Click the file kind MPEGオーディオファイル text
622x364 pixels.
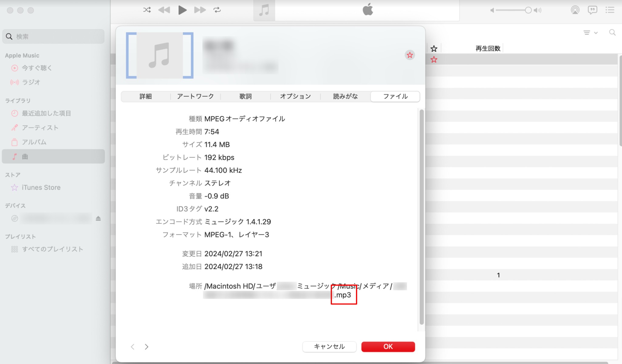click(x=245, y=119)
